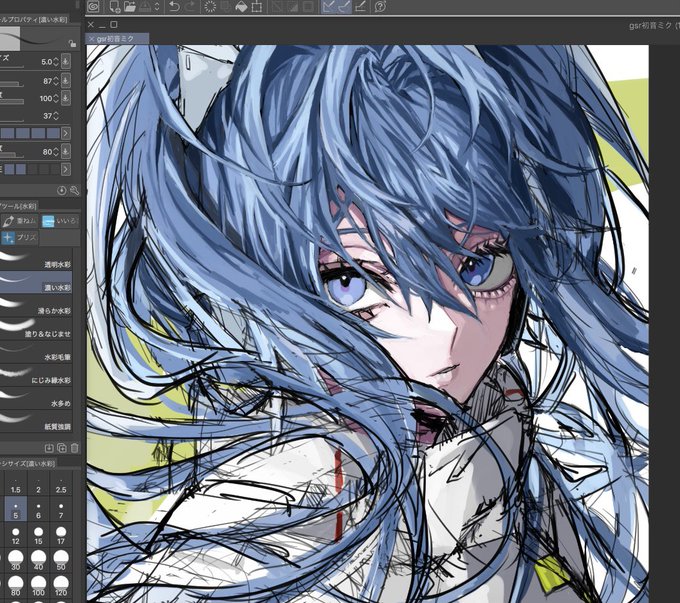Screen dimensions: 680x603
Task: Choose brush size preset 2.5
Action: (x=61, y=485)
